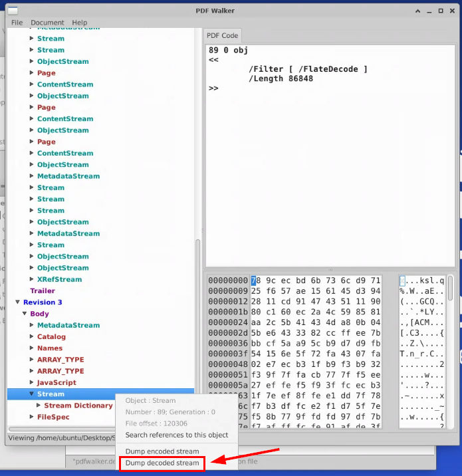Select the Stream Dictionary tree item
The image size is (462, 476).
coord(78,406)
